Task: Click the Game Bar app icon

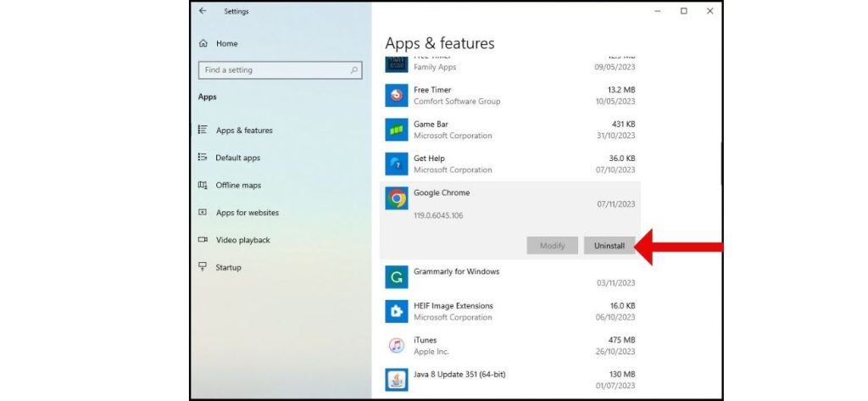Action: coord(397,130)
